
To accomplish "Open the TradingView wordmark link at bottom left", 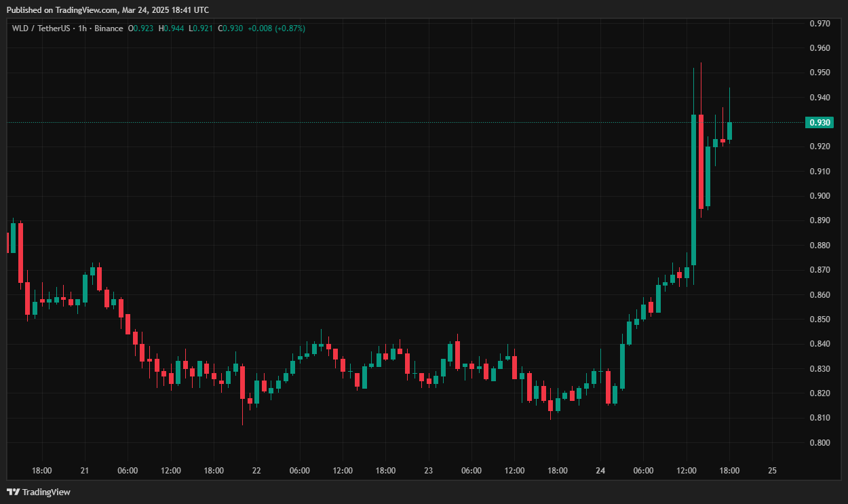I will tap(47, 492).
